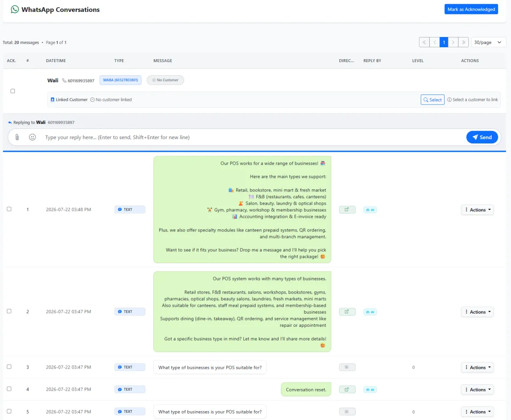This screenshot has height=420, width=511.
Task: Click the outgoing direction icon in row 4
Action: [347, 389]
